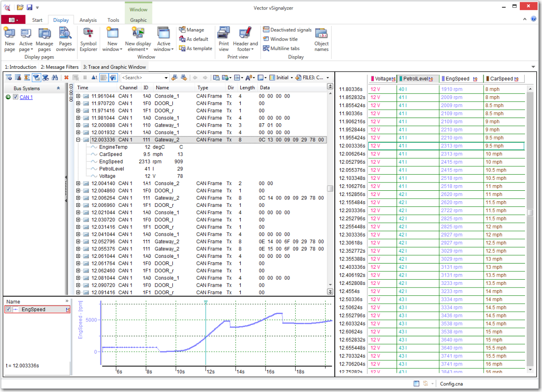Click the open folder icon in the title bar
This screenshot has width=542, height=392.
click(x=20, y=7)
